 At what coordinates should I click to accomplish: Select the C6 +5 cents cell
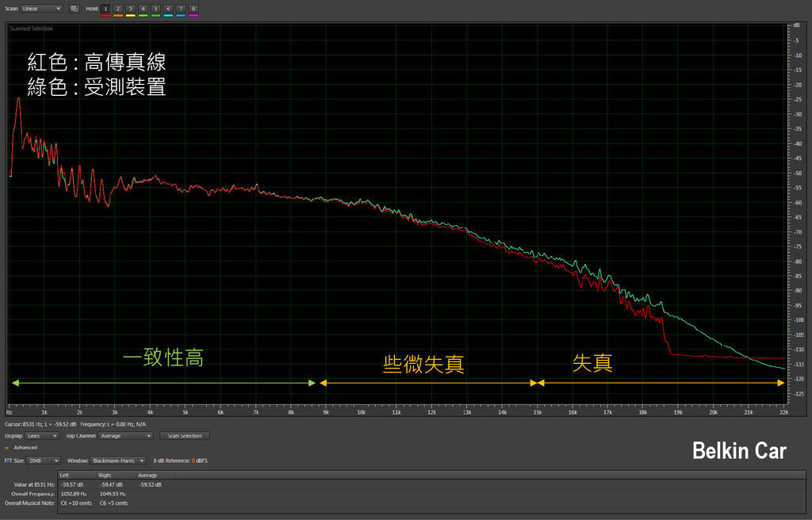[x=113, y=503]
